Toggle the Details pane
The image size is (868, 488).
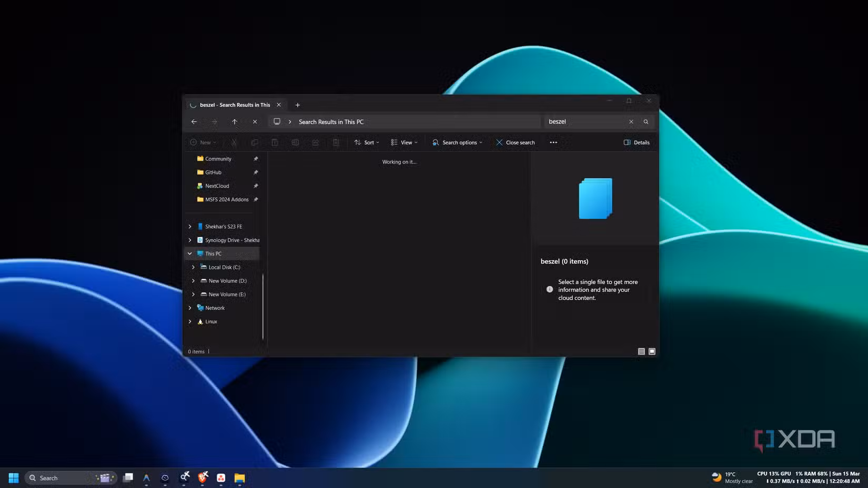pyautogui.click(x=637, y=143)
